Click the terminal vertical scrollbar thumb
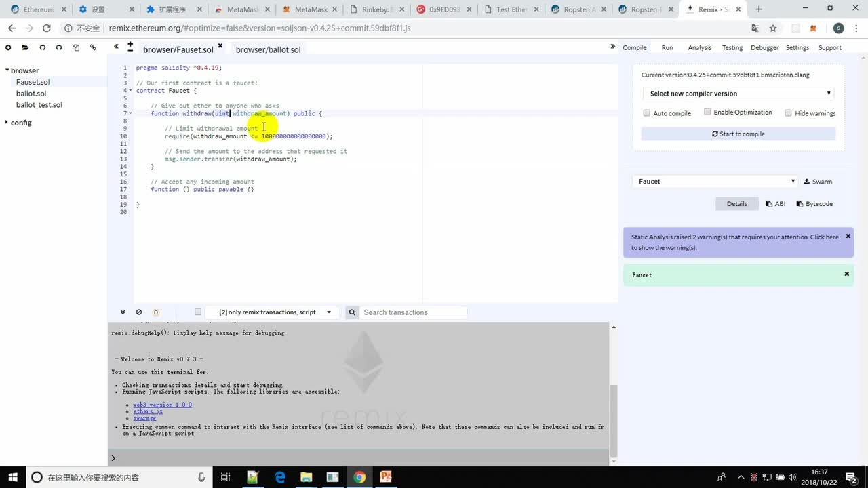This screenshot has height=488, width=868. pyautogui.click(x=614, y=421)
